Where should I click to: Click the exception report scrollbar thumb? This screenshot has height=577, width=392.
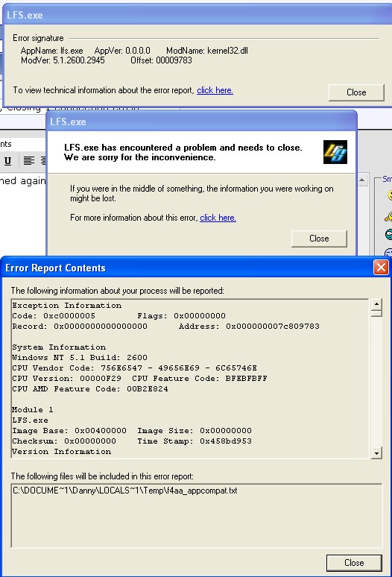(x=376, y=313)
